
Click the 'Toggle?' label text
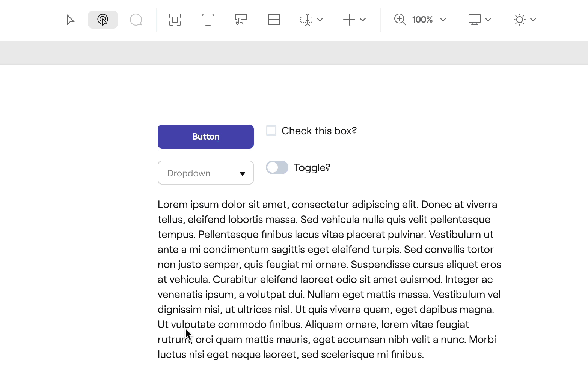click(312, 167)
